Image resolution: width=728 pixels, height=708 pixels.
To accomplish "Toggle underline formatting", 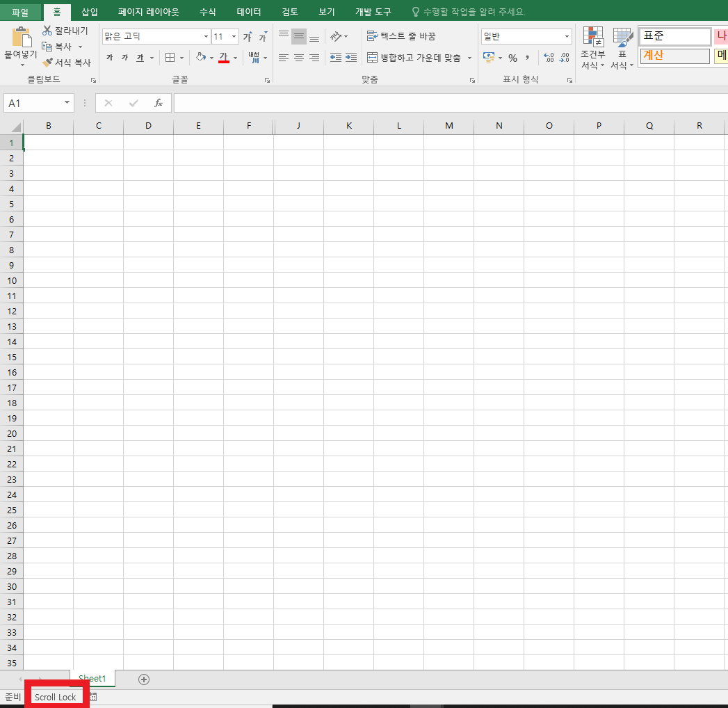I will click(x=140, y=58).
